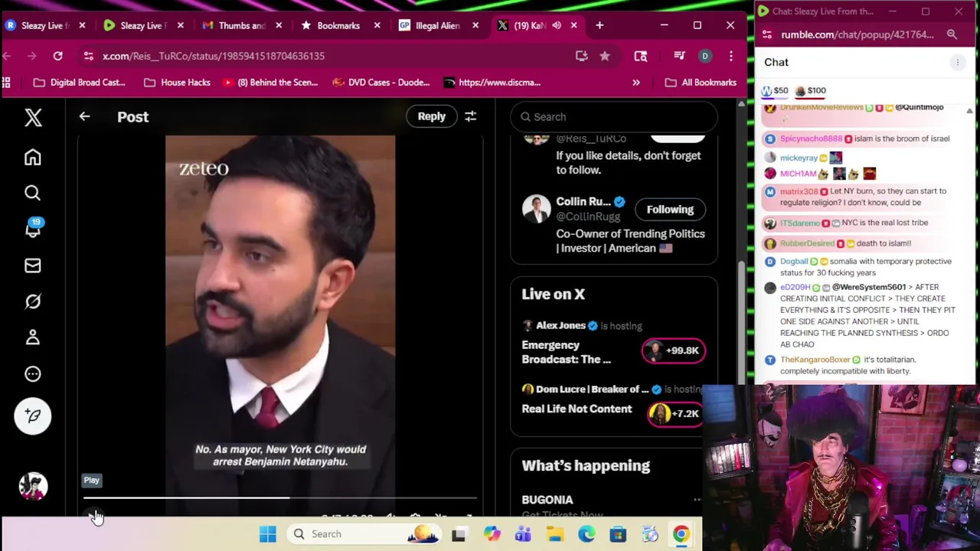Click the address bar URL
The height and width of the screenshot is (551, 980).
click(214, 56)
